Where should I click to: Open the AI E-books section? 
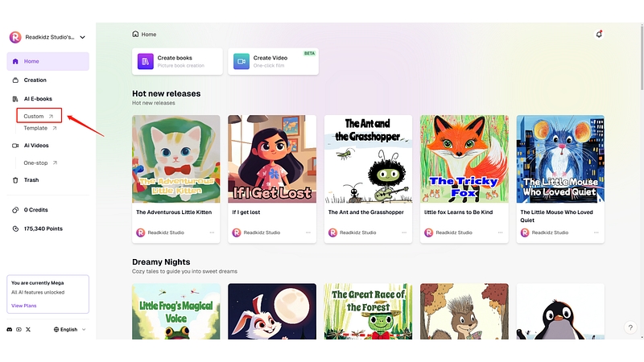pyautogui.click(x=38, y=99)
